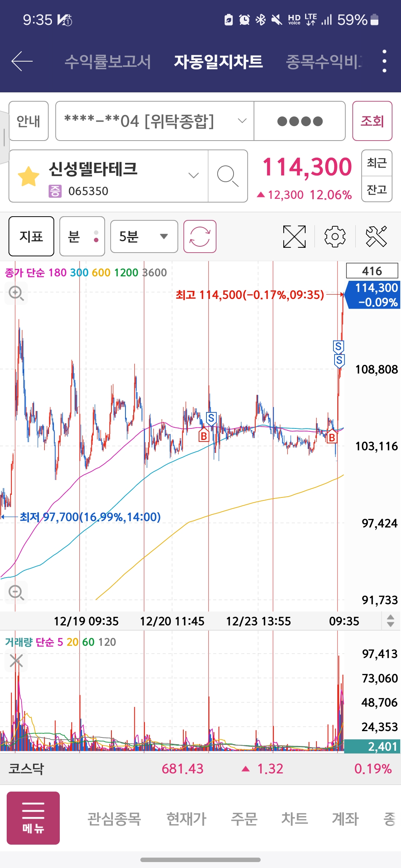Select the 최근 button
401x868 pixels.
[376, 163]
